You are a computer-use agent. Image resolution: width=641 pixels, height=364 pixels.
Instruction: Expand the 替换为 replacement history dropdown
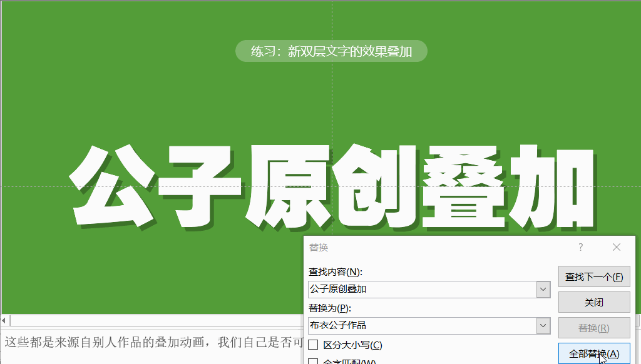pos(543,325)
